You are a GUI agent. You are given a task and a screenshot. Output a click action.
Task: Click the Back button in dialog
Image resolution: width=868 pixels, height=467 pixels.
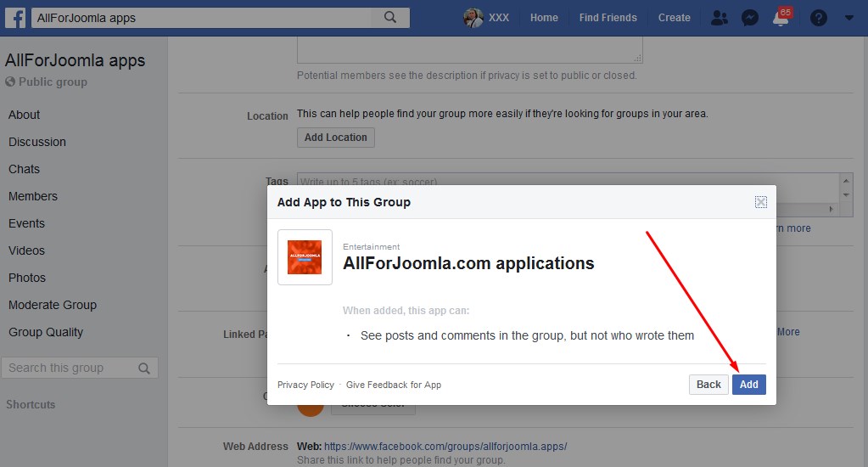(x=708, y=385)
